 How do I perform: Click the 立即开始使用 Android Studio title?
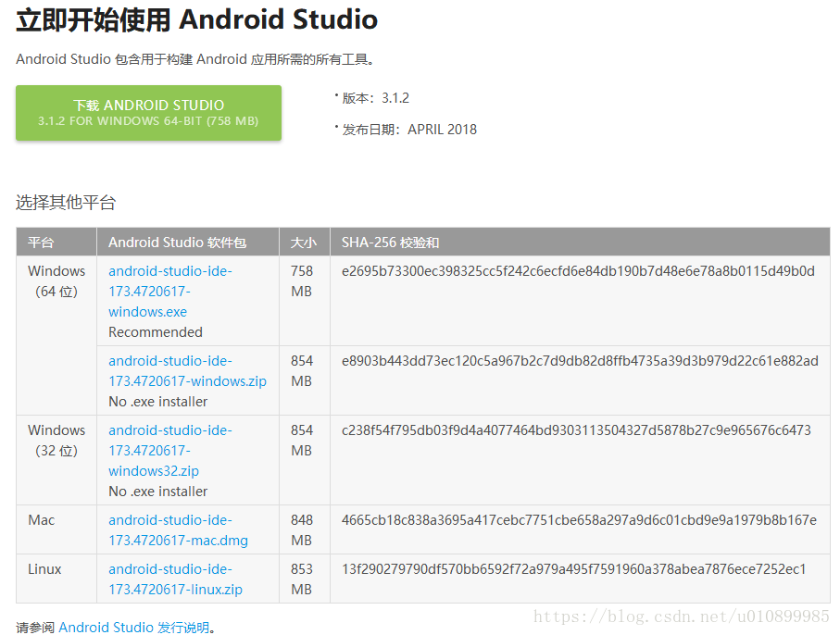point(196,19)
